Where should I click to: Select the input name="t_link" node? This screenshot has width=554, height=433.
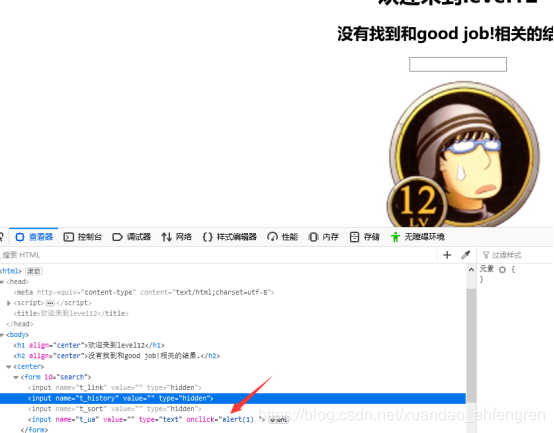click(x=114, y=388)
